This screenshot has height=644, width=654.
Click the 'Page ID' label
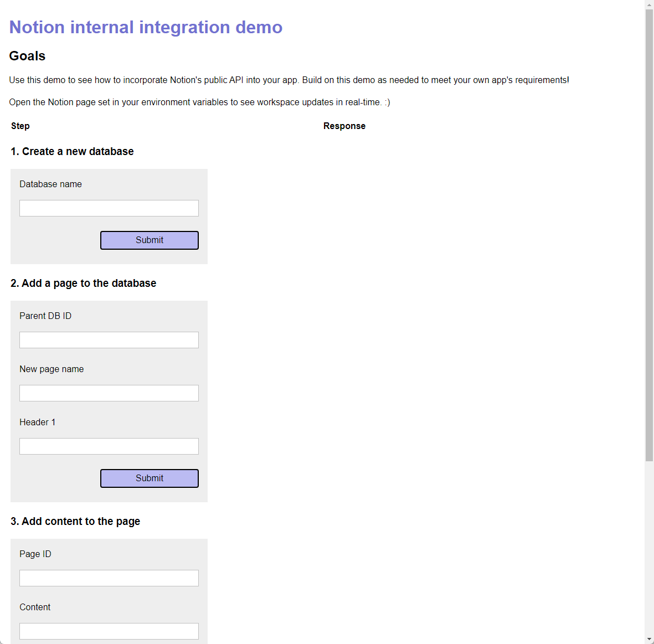pyautogui.click(x=35, y=554)
